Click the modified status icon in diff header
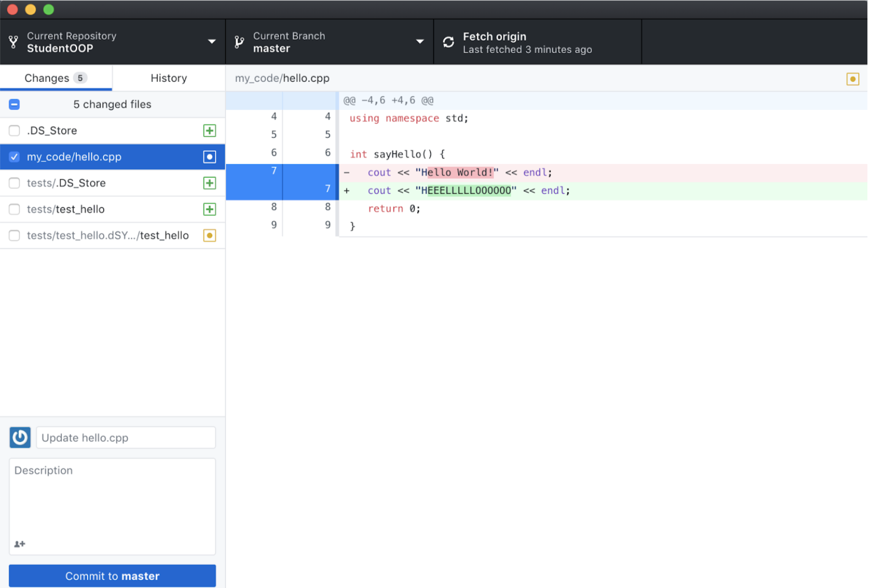Screen dimensions: 870x588 853,79
